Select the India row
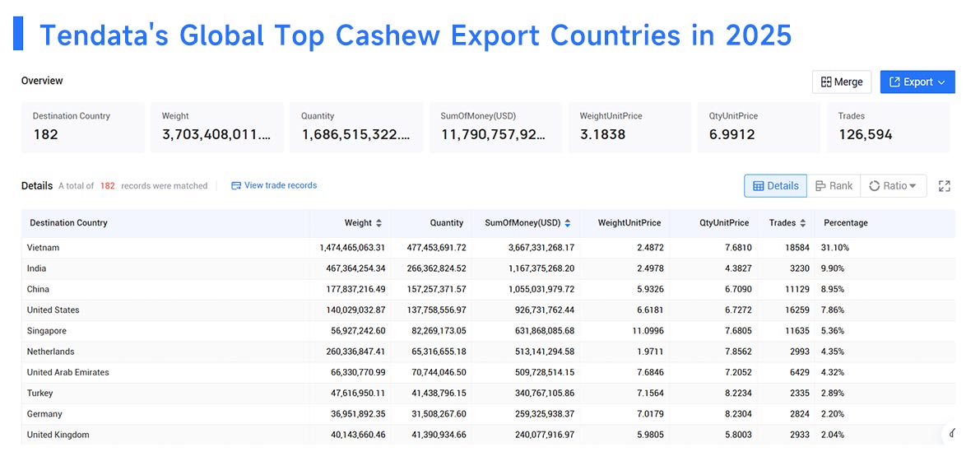Image resolution: width=980 pixels, height=466 pixels. click(488, 268)
